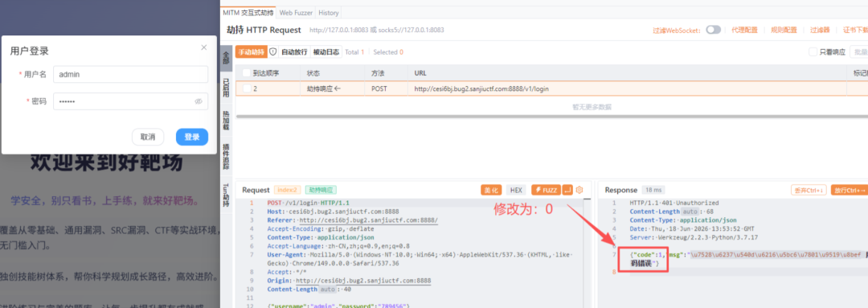The width and height of the screenshot is (868, 308).
Task: Click the 已启用 side tab
Action: [227, 88]
